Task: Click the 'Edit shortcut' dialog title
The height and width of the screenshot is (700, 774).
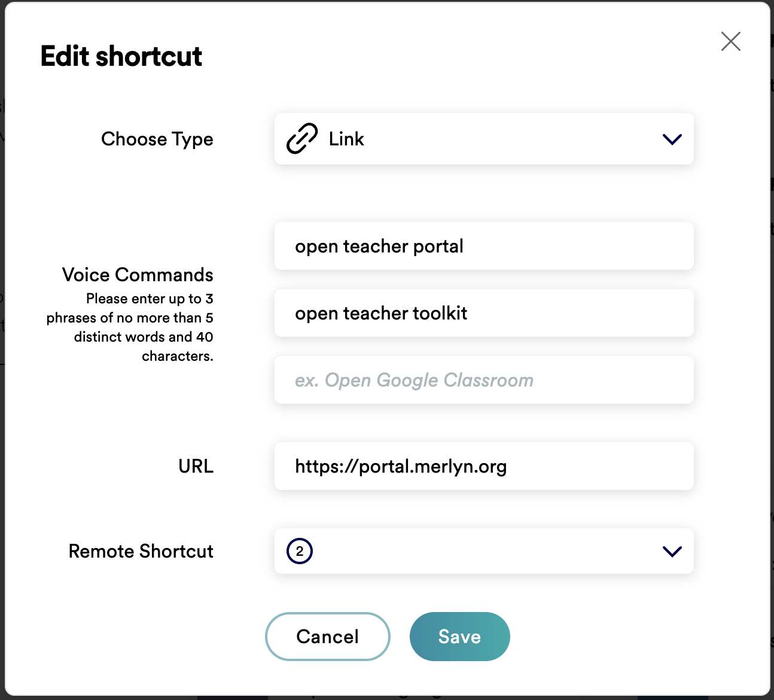Action: tap(121, 56)
